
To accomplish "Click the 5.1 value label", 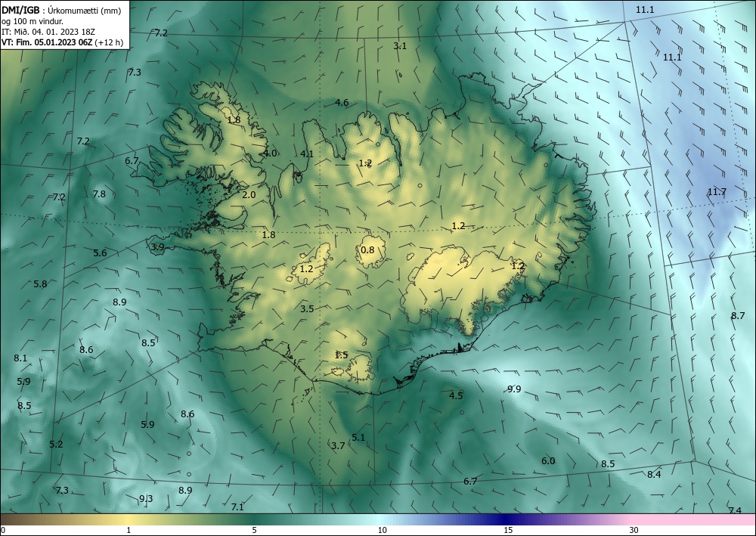I will point(358,437).
